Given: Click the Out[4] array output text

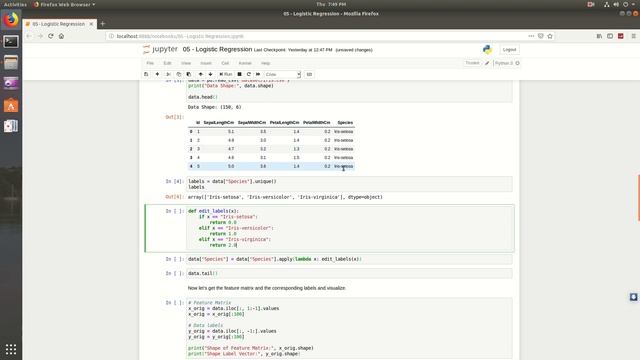Looking at the screenshot, I should click(285, 197).
